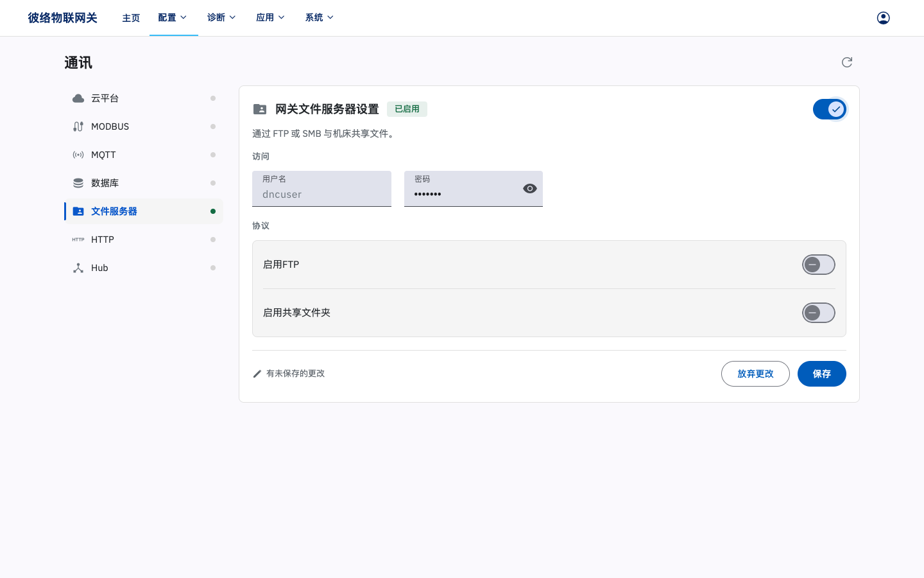Select Hub in the sidebar
This screenshot has width=924, height=578.
pyautogui.click(x=144, y=268)
